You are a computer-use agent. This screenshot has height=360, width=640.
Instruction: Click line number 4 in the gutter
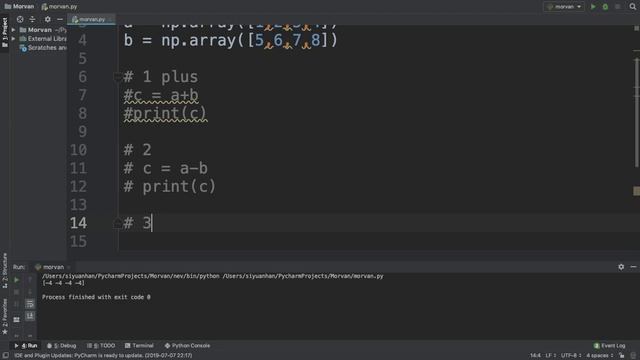pyautogui.click(x=82, y=40)
